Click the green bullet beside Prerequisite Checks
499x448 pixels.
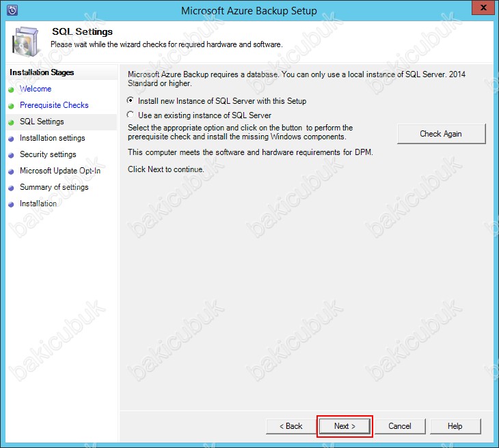coord(11,107)
